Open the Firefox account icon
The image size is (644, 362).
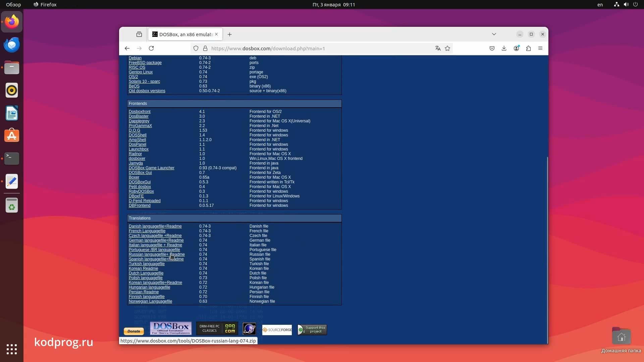(517, 48)
